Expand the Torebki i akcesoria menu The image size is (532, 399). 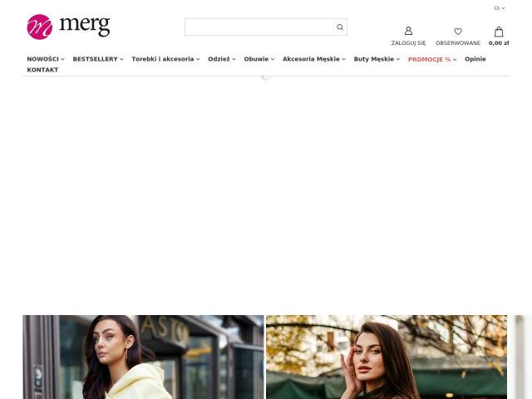click(x=165, y=59)
